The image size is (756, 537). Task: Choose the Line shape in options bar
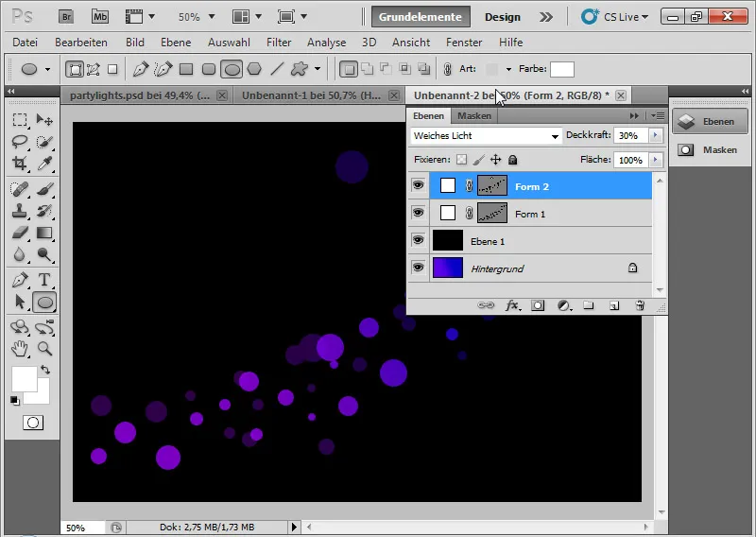[277, 69]
